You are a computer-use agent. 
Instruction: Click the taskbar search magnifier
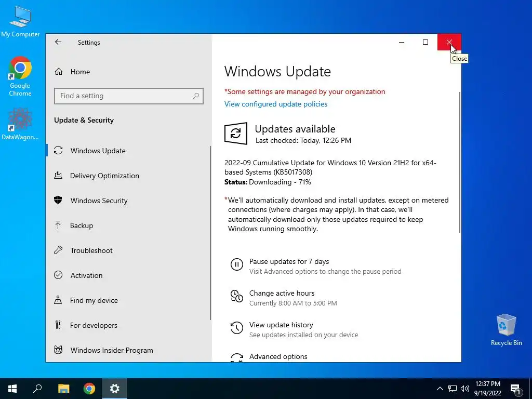(x=37, y=389)
